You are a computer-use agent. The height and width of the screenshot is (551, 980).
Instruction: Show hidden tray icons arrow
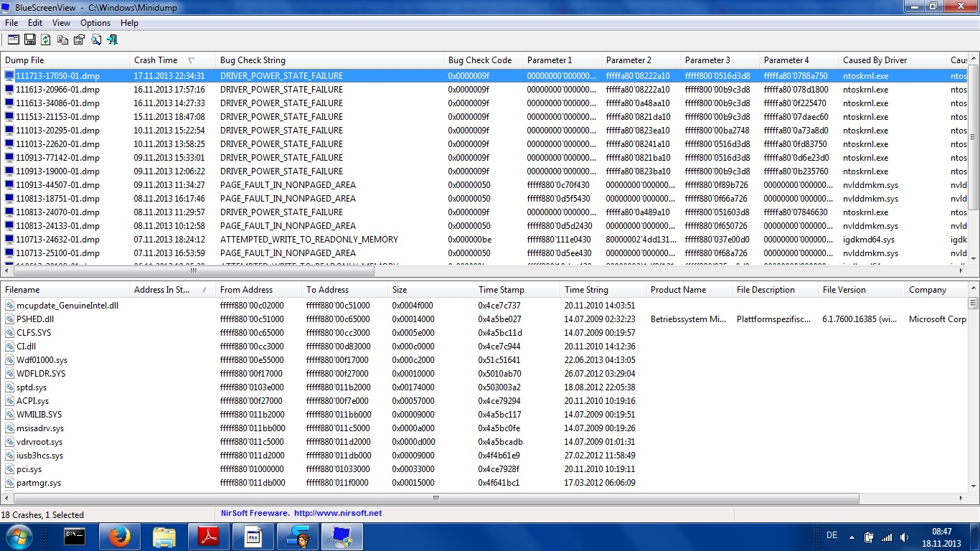tap(852, 537)
